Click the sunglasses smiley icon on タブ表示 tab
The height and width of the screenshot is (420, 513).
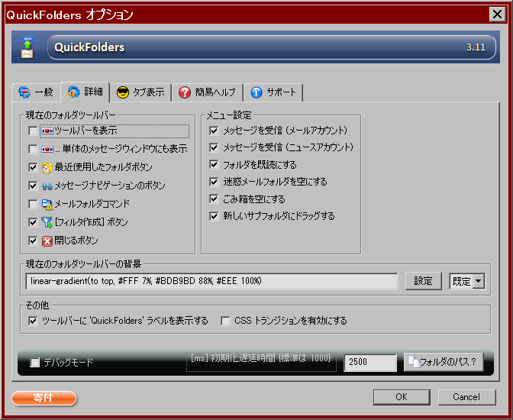(x=123, y=92)
